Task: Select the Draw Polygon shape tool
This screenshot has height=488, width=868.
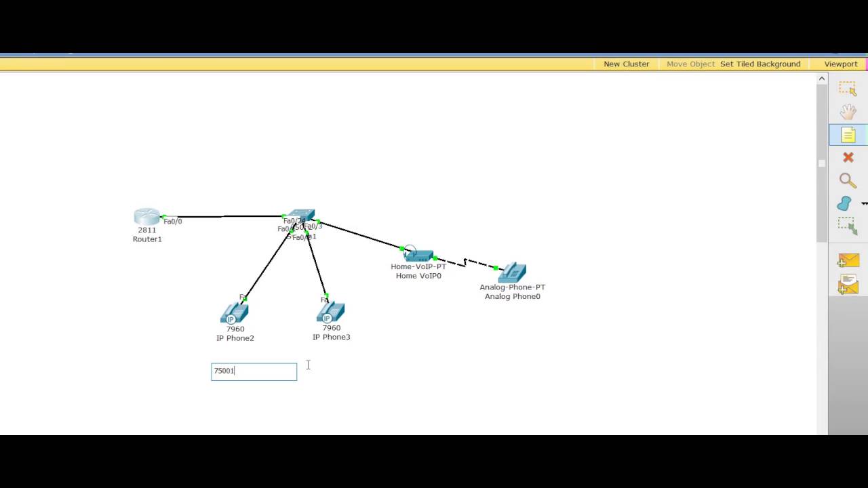Action: (844, 203)
